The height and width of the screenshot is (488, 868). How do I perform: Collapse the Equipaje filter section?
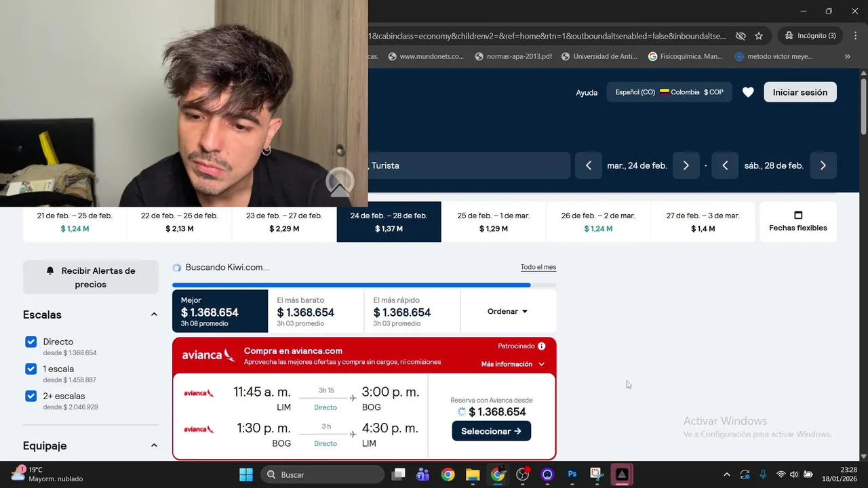tap(154, 445)
